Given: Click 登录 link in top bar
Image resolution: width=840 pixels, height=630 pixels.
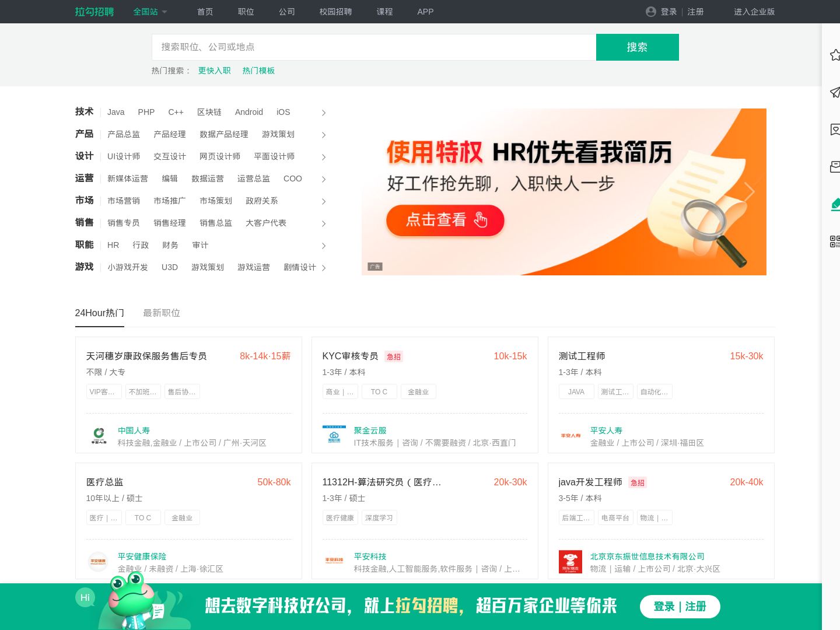Looking at the screenshot, I should [x=669, y=12].
